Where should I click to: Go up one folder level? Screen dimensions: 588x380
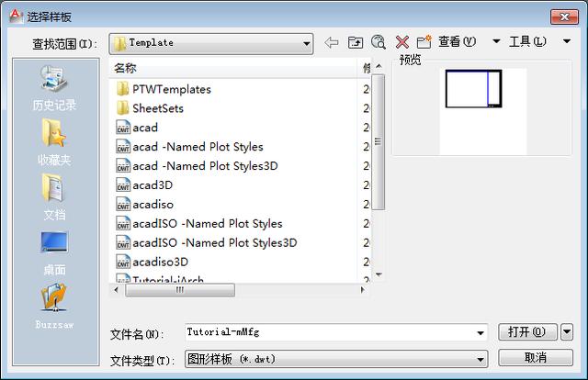click(356, 42)
